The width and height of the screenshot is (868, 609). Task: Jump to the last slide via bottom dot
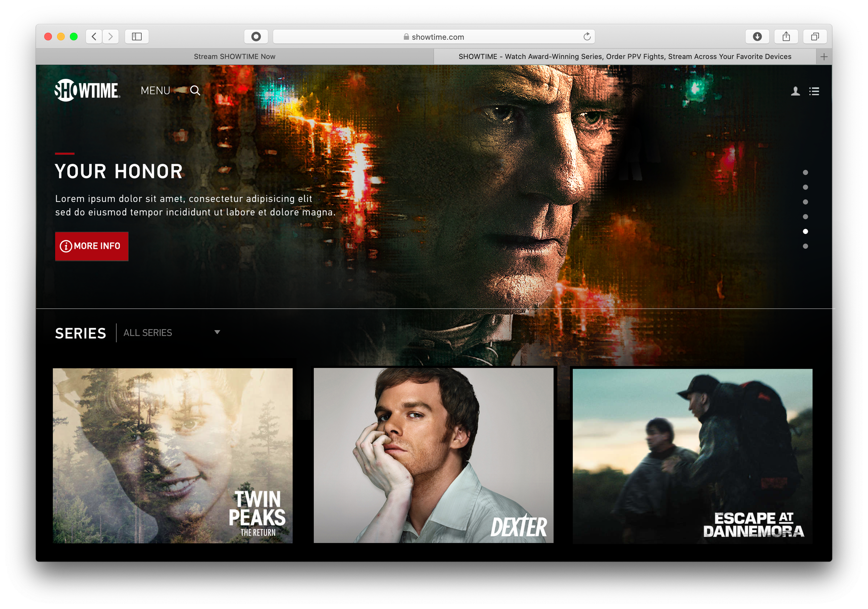coord(806,246)
